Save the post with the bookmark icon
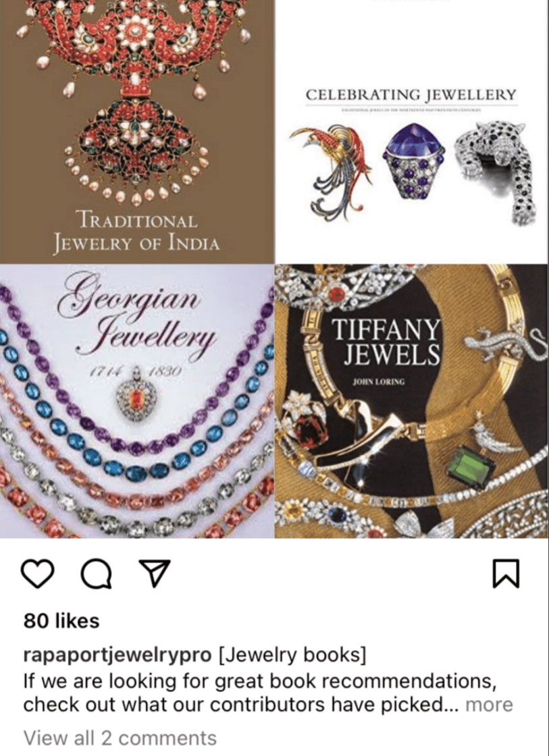The height and width of the screenshot is (756, 549). (506, 574)
